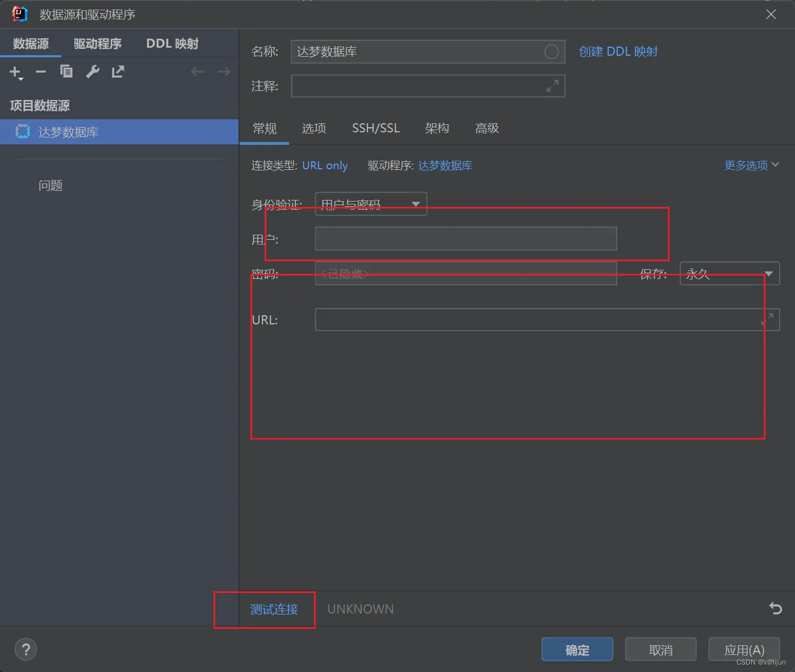
Task: Open the SSH/SSL tab
Action: pyautogui.click(x=376, y=128)
